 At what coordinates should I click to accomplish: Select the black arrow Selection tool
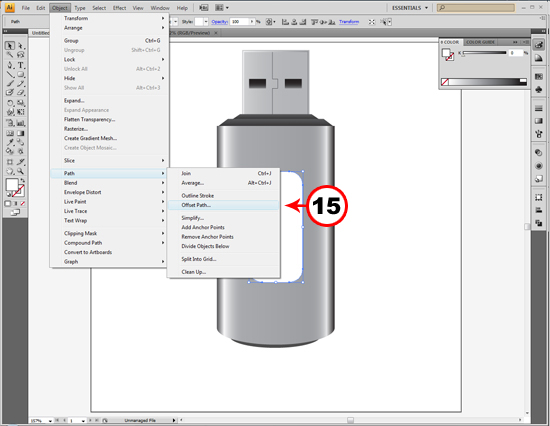10,46
